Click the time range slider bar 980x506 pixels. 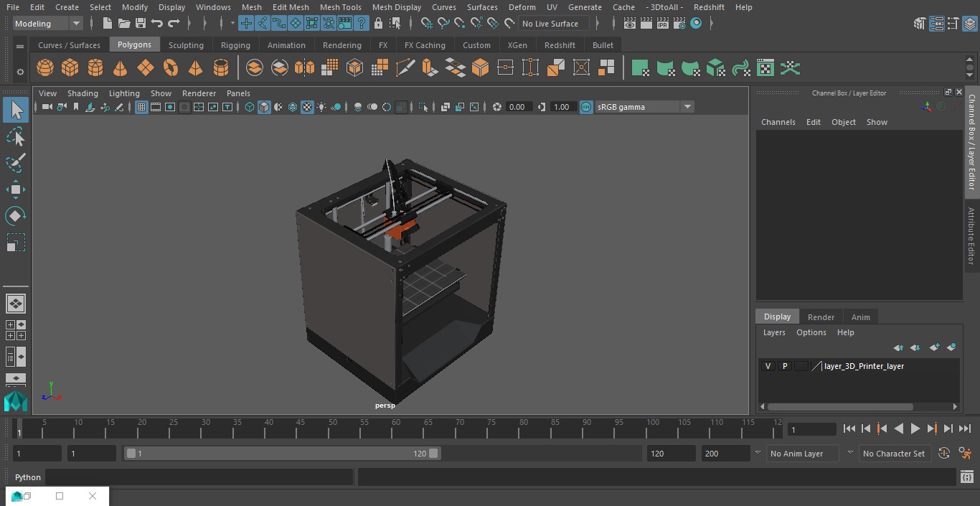(x=283, y=454)
